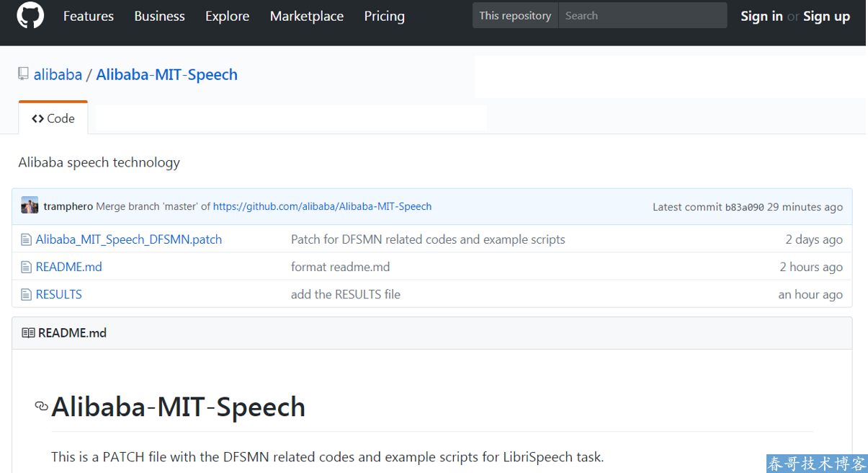Click file icon beside RESULTS row
The image size is (868, 473).
click(27, 294)
